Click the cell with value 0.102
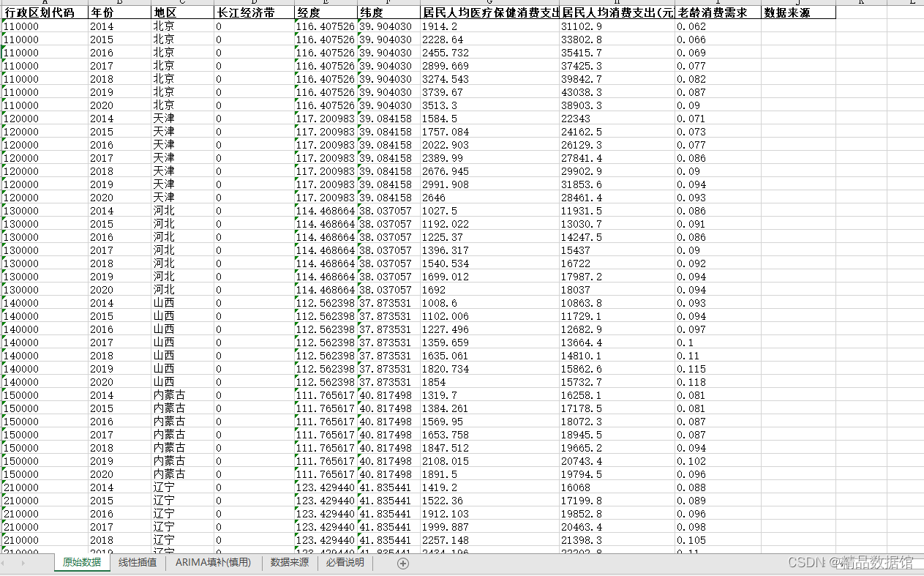The width and height of the screenshot is (924, 576). point(718,461)
